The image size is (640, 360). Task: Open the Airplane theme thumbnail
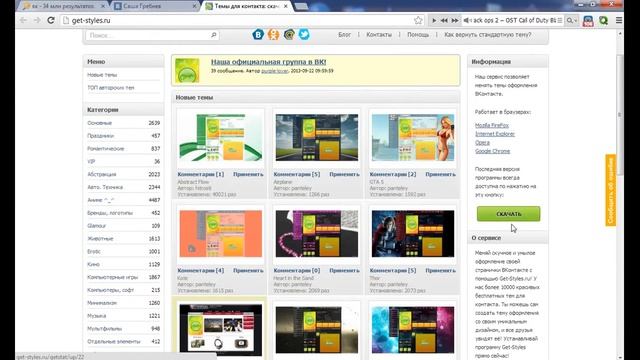coord(317,138)
